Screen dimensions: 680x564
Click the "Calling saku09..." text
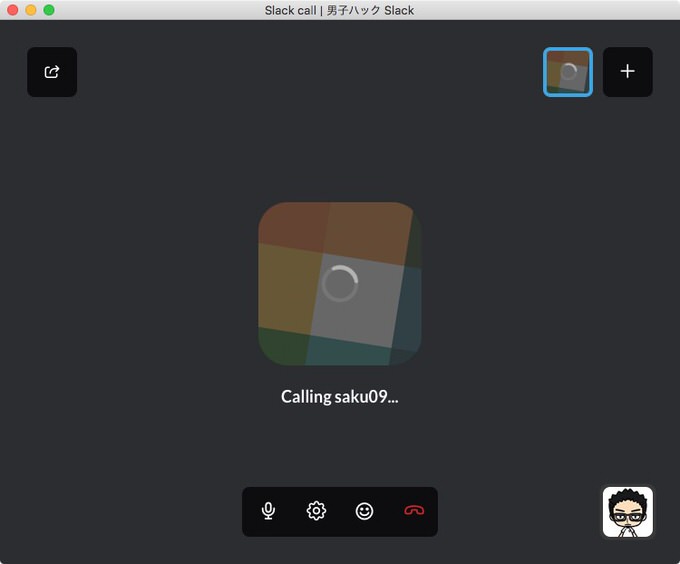click(340, 397)
